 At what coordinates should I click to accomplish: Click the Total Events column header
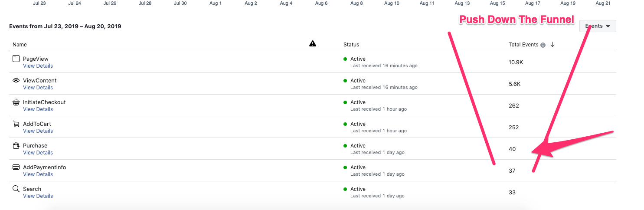click(523, 45)
